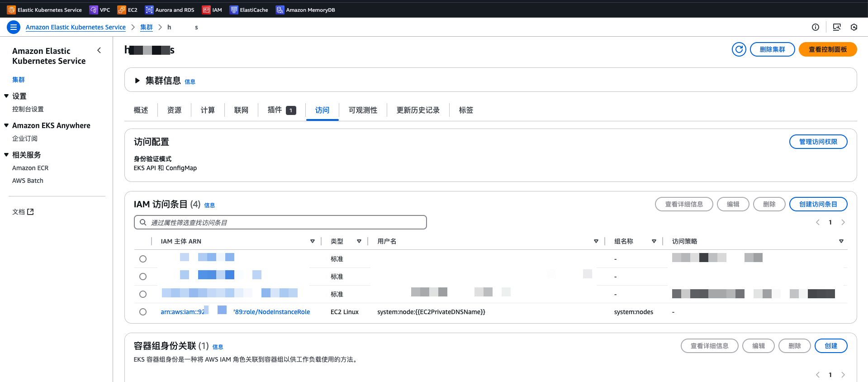This screenshot has height=382, width=868.
Task: Switch to the 概述 tab
Action: [141, 110]
